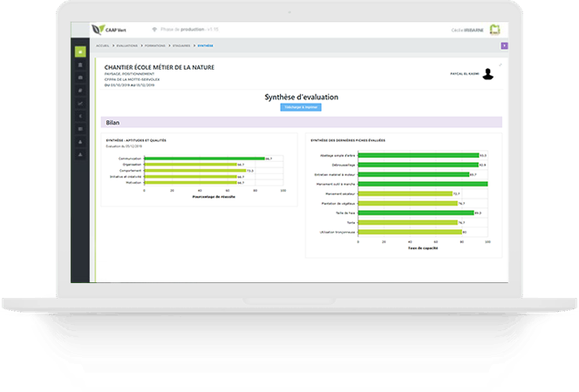This screenshot has height=392, width=579.
Task: Go to FORMATIONS in the breadcrumb
Action: [x=155, y=45]
